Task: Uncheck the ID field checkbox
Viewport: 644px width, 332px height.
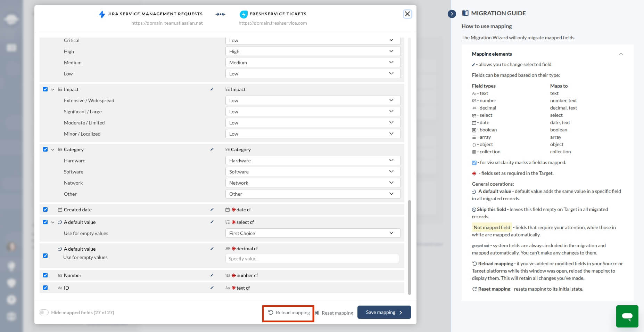Action: click(x=45, y=288)
